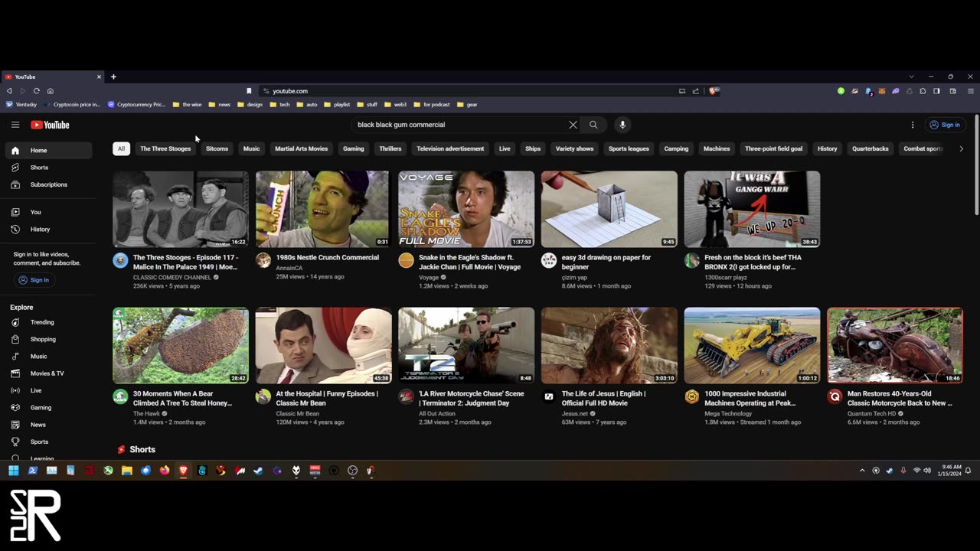Select the Variety shows chip
This screenshot has height=551, width=980.
(574, 148)
